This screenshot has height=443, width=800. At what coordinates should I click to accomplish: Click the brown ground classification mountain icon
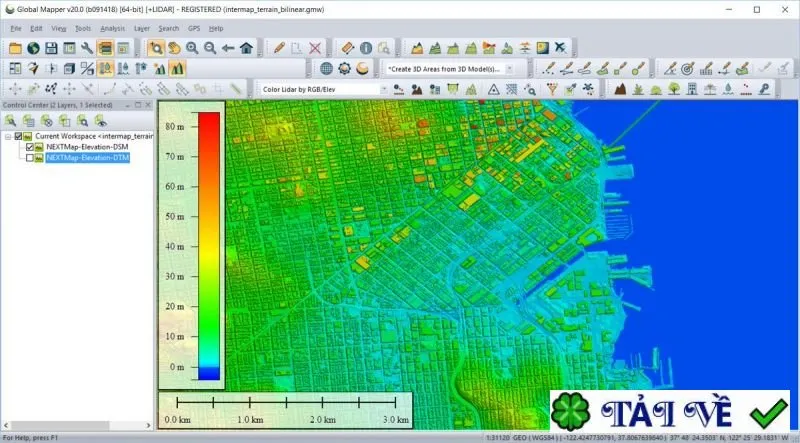tap(620, 89)
